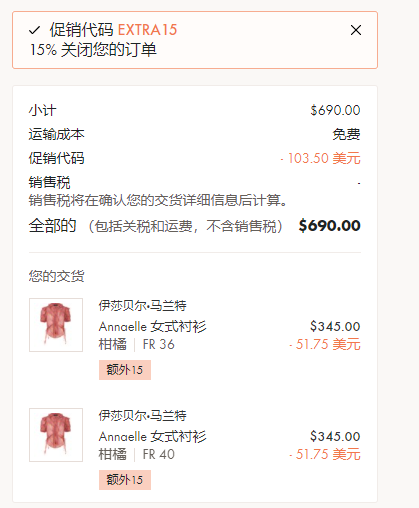This screenshot has width=419, height=508.
Task: Click 伊莎贝尔·马兰特 brand name of first item
Action: pyautogui.click(x=142, y=305)
